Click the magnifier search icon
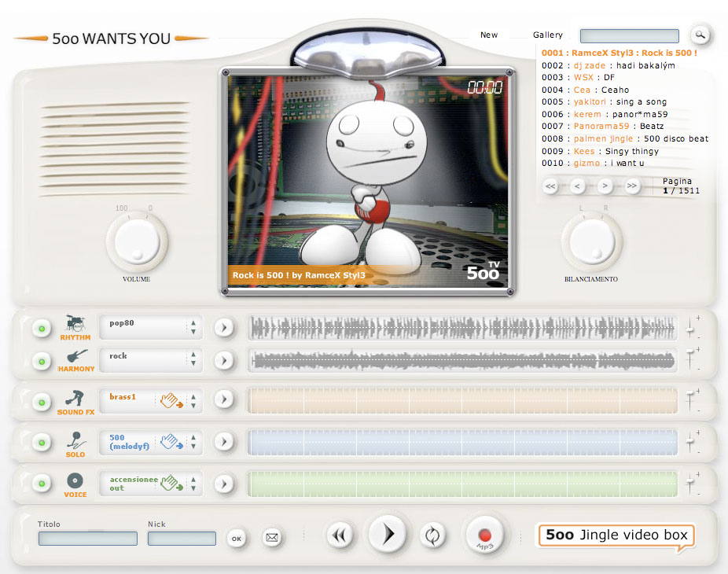 pyautogui.click(x=700, y=35)
